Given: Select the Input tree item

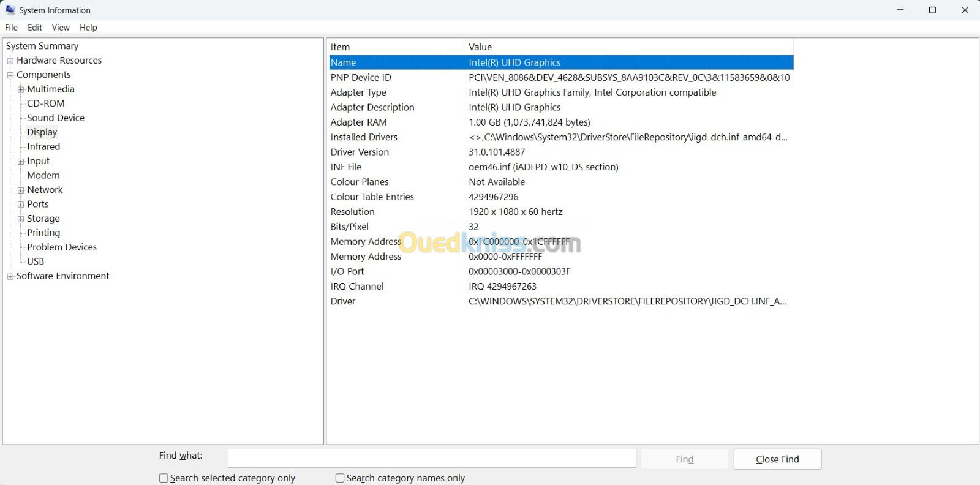Looking at the screenshot, I should (39, 161).
